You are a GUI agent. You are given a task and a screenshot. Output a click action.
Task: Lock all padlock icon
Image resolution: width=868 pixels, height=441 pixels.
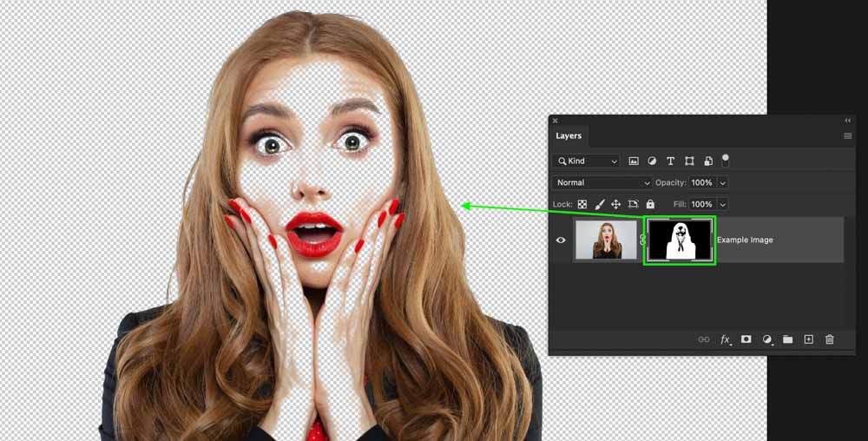pyautogui.click(x=650, y=204)
